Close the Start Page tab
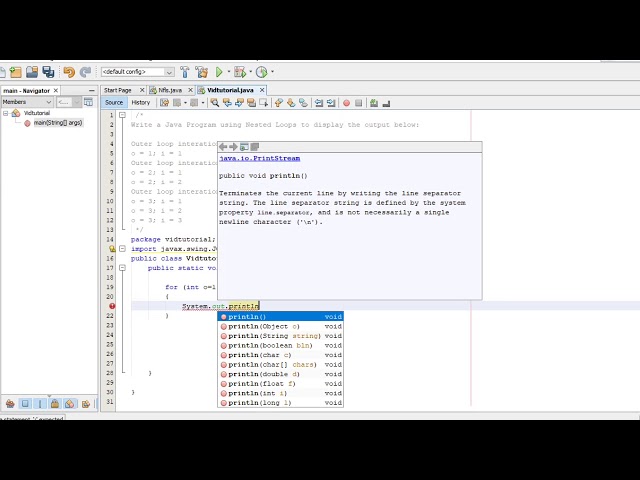The height and width of the screenshot is (480, 640). (x=142, y=90)
